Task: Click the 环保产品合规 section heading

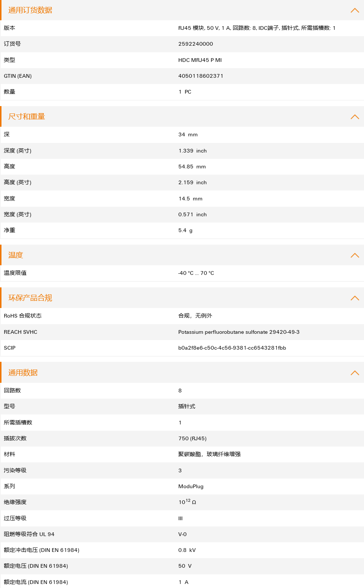Action: pyautogui.click(x=30, y=298)
